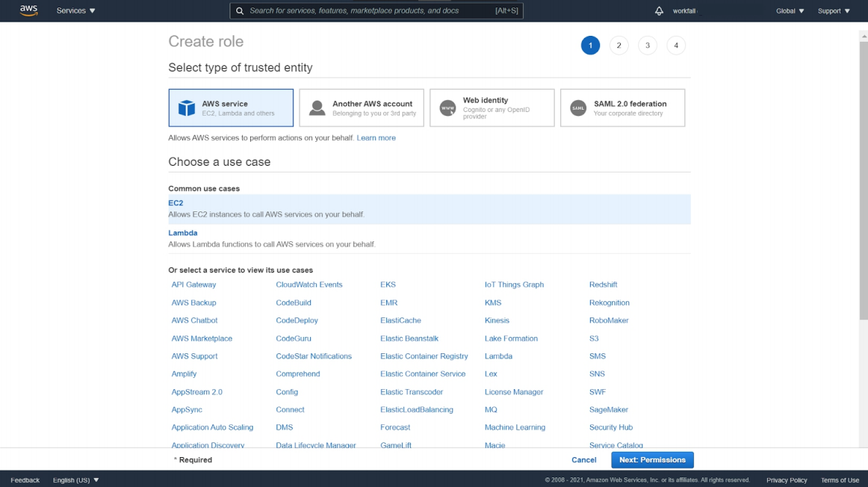Open the English (US) language selector
Image resolution: width=868 pixels, height=487 pixels.
click(x=76, y=480)
